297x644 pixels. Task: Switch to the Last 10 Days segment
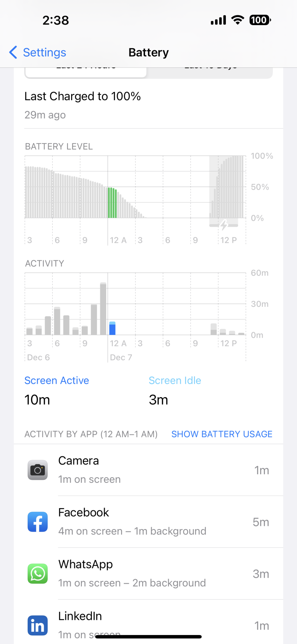click(210, 72)
